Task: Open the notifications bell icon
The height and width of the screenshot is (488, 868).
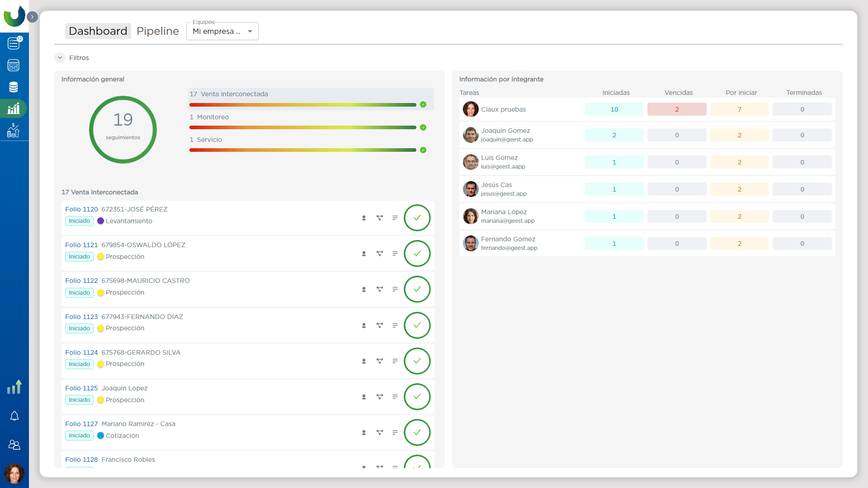Action: point(14,416)
